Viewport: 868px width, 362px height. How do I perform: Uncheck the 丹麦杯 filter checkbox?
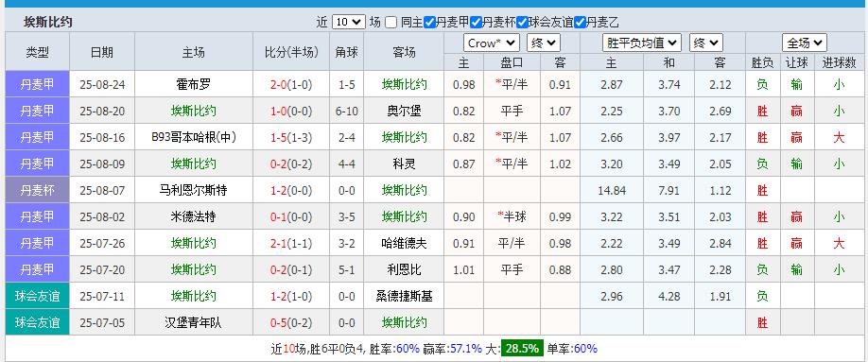tap(476, 22)
